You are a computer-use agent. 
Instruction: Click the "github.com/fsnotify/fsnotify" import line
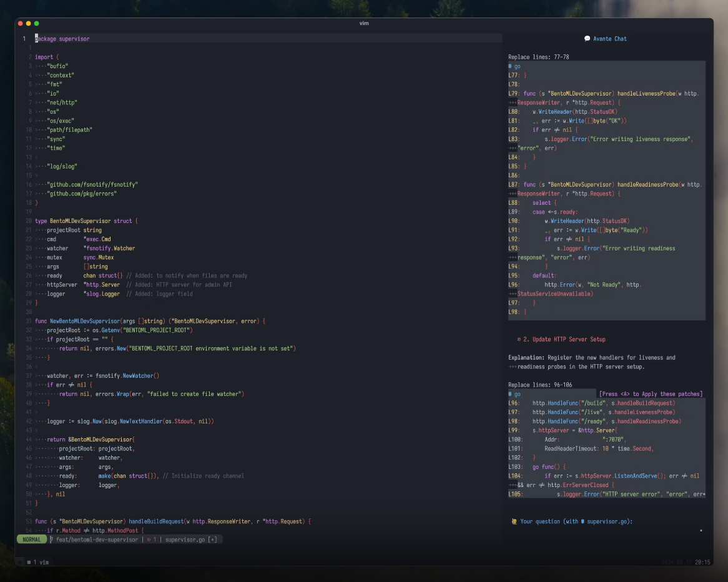coord(92,184)
